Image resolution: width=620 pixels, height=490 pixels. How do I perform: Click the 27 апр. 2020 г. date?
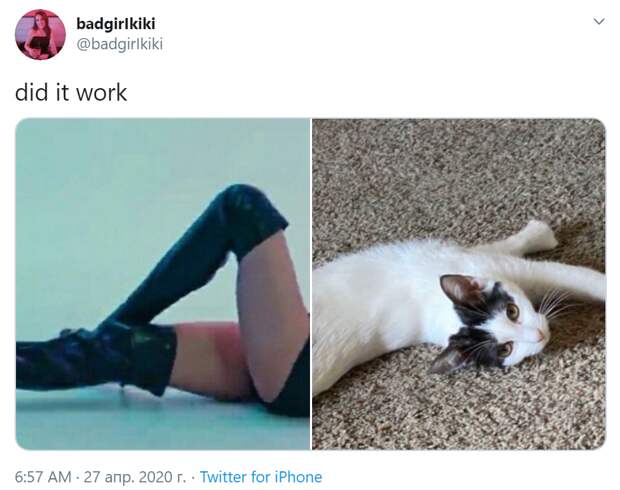coord(134,477)
